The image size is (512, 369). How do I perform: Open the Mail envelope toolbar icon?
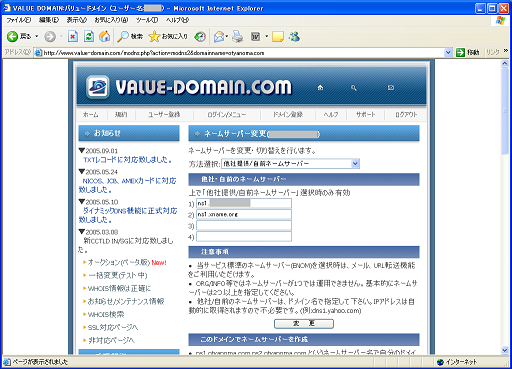[x=219, y=36]
